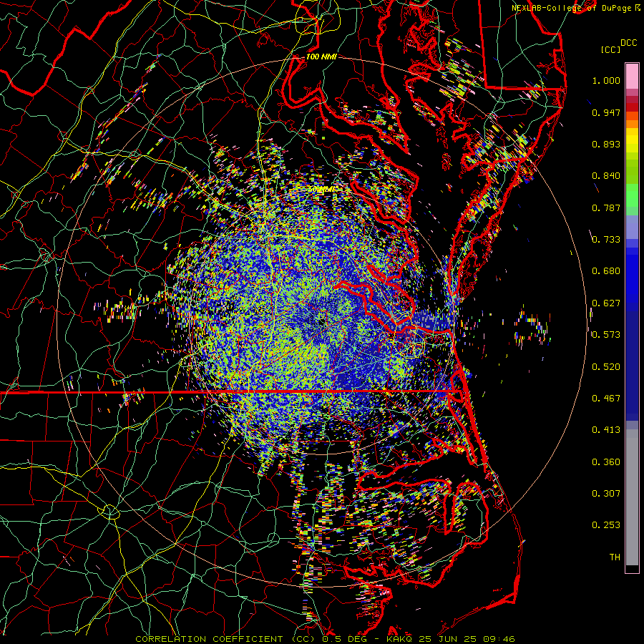Viewport: 644px width, 644px height.
Task: Click the 1.000 scale value
Action: click(x=606, y=80)
